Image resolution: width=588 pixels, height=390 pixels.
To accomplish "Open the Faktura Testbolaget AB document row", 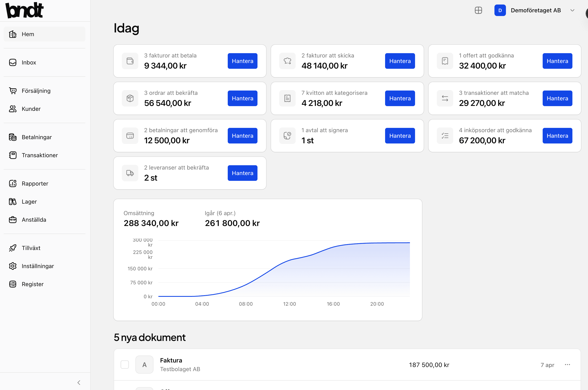I will 273,365.
